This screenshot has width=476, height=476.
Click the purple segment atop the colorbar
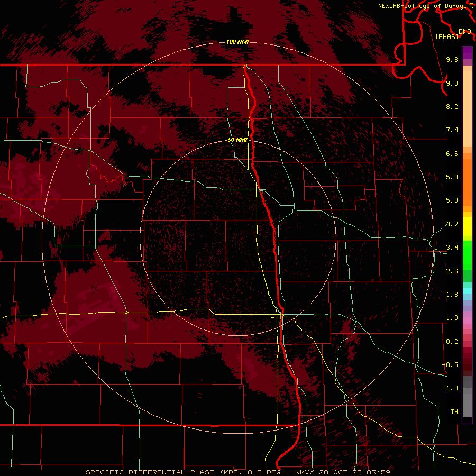[x=467, y=53]
